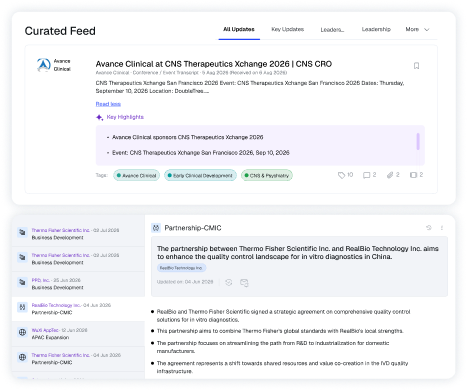Click bullet about shared resources and value co-creation

[x=282, y=367]
